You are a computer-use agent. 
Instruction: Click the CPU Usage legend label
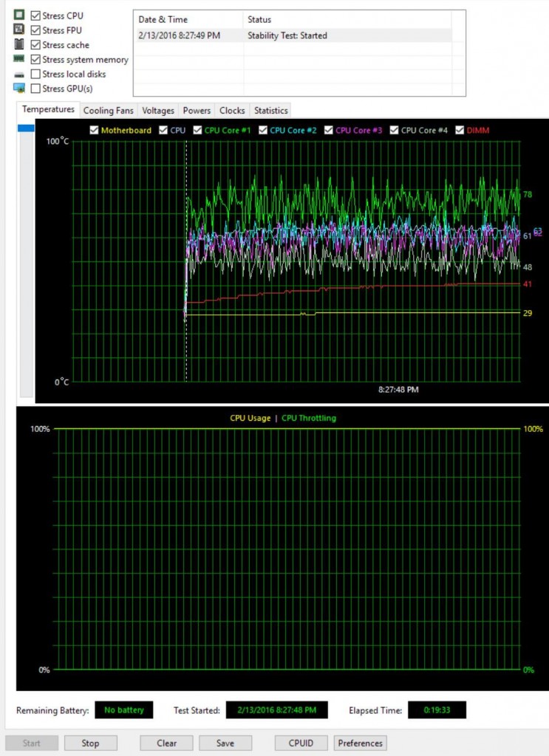click(250, 418)
